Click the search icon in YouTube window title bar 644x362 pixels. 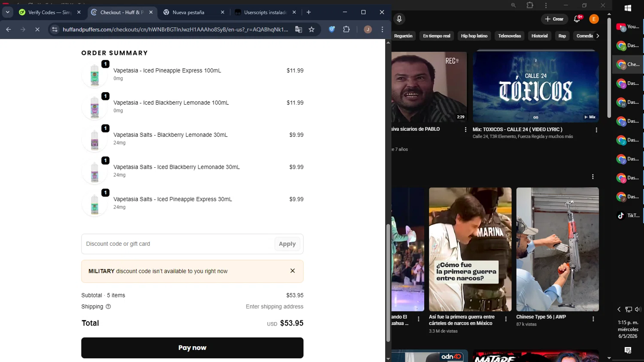click(x=513, y=6)
